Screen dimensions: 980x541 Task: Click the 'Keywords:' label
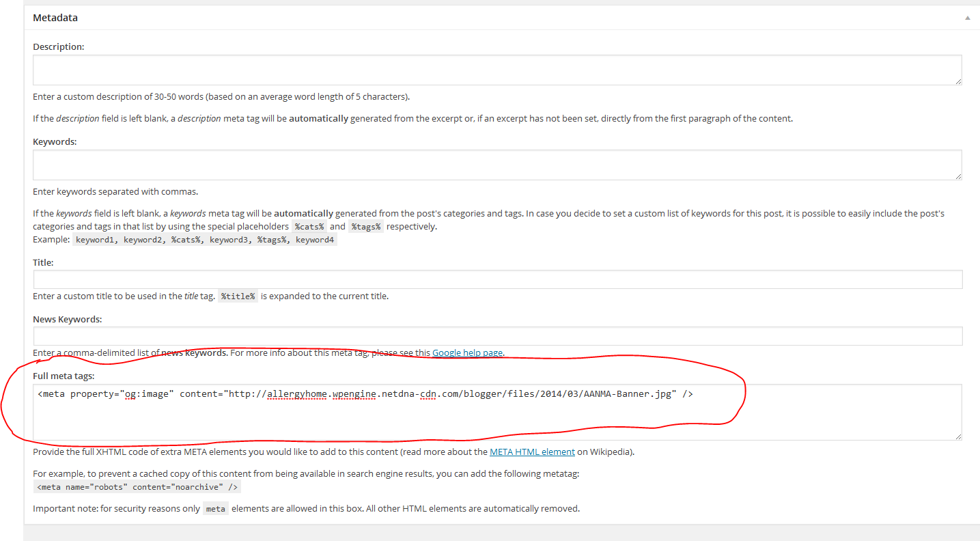(55, 141)
